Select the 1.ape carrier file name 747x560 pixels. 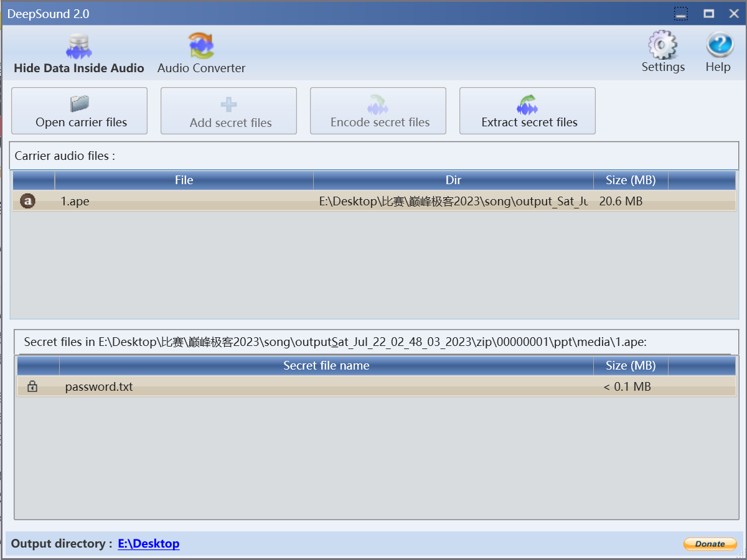click(x=75, y=201)
